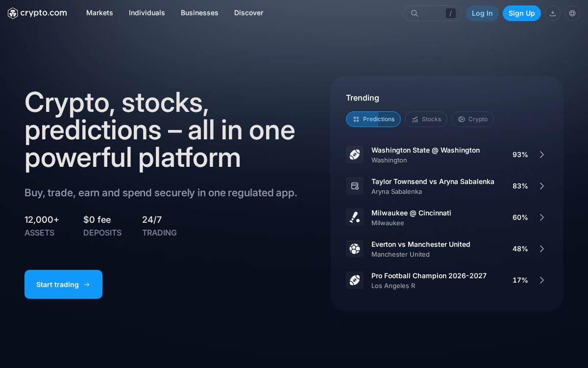Click the Start trading button
588x368 pixels.
tap(63, 285)
